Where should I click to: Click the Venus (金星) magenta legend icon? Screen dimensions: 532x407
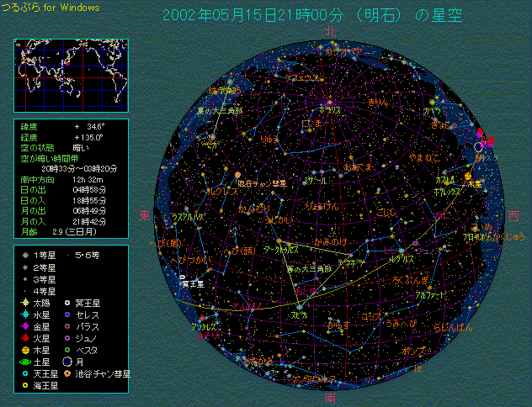pyautogui.click(x=26, y=326)
